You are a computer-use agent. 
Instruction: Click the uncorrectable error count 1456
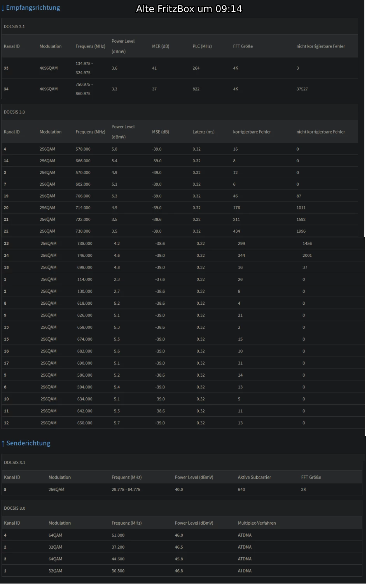[x=307, y=244]
